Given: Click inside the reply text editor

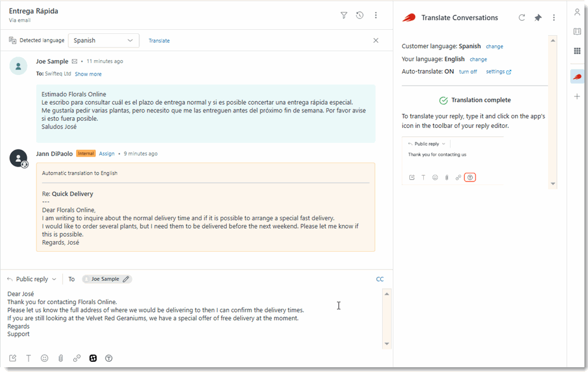Looking at the screenshot, I should click(x=193, y=318).
